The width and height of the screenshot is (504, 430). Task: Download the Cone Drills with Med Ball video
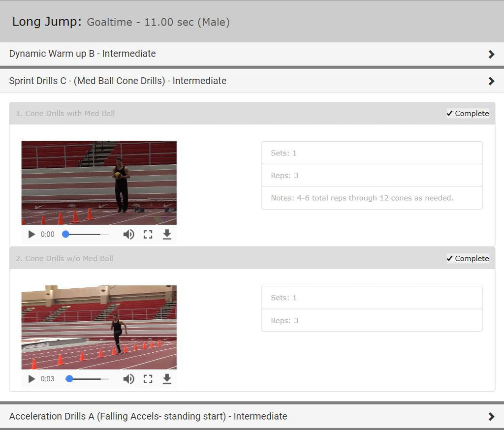[x=167, y=234]
